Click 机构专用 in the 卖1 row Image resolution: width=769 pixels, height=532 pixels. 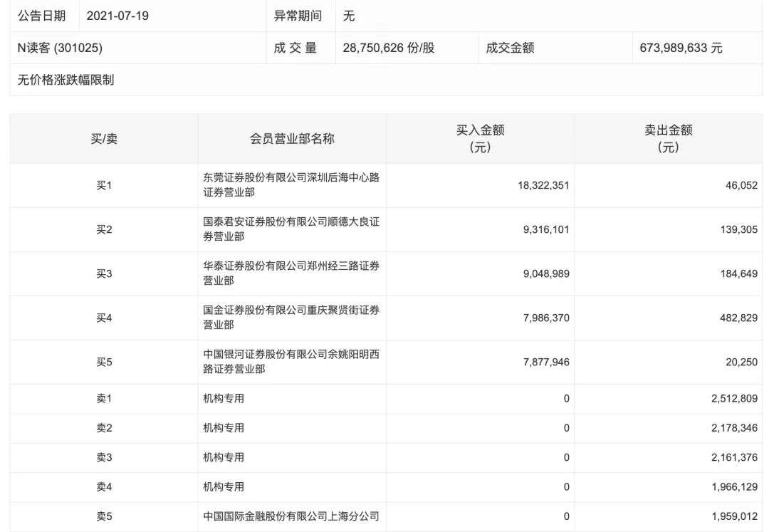click(x=224, y=399)
